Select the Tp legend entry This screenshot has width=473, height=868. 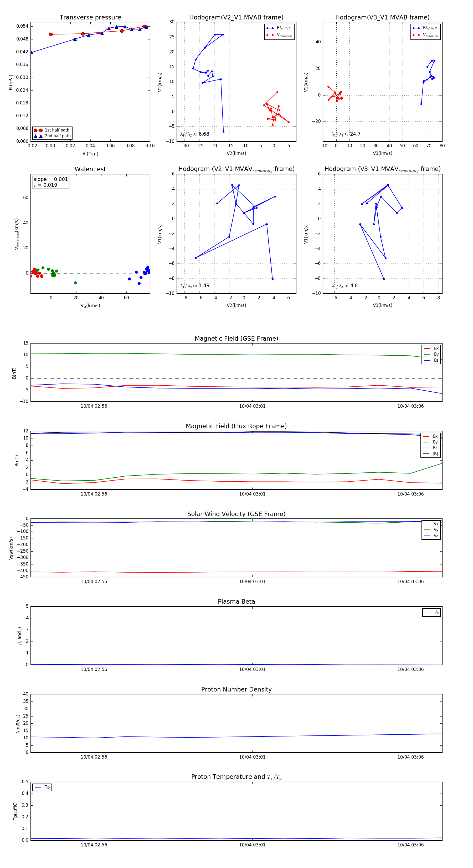point(42,788)
